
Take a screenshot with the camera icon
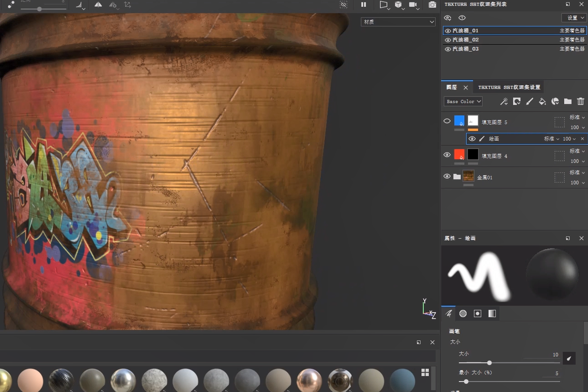[x=432, y=5]
